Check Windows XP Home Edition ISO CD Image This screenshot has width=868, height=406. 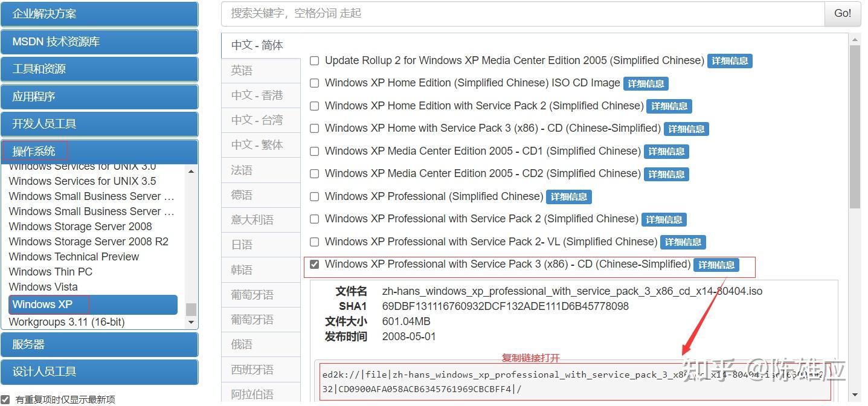click(314, 83)
